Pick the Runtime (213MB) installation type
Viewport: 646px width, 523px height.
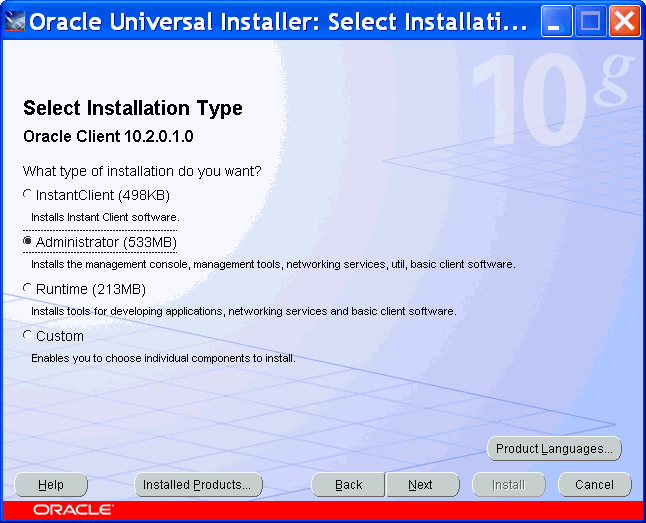(x=28, y=289)
